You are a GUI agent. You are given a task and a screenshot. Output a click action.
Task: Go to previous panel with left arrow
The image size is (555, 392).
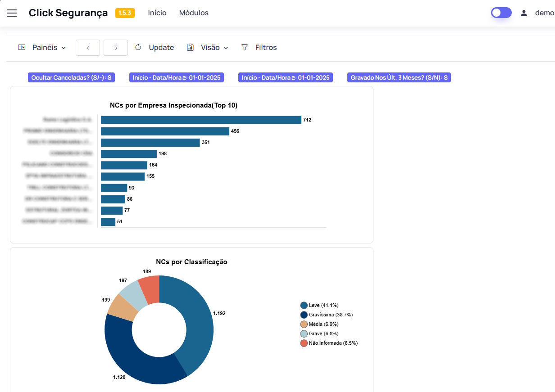88,48
